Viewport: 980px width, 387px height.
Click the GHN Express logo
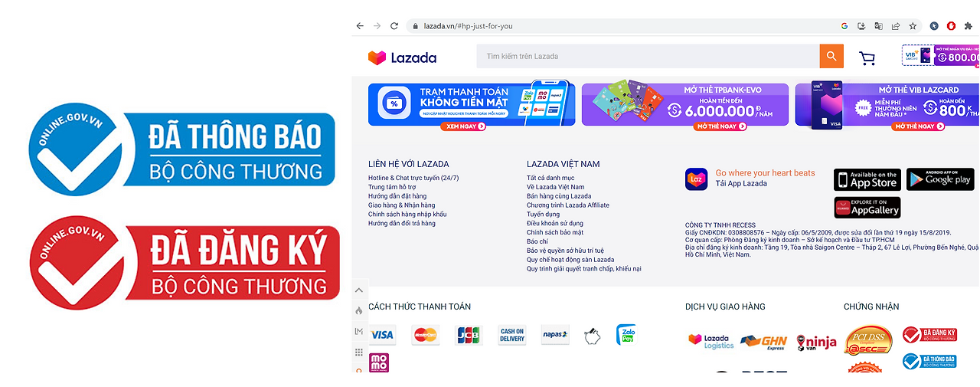pos(763,342)
